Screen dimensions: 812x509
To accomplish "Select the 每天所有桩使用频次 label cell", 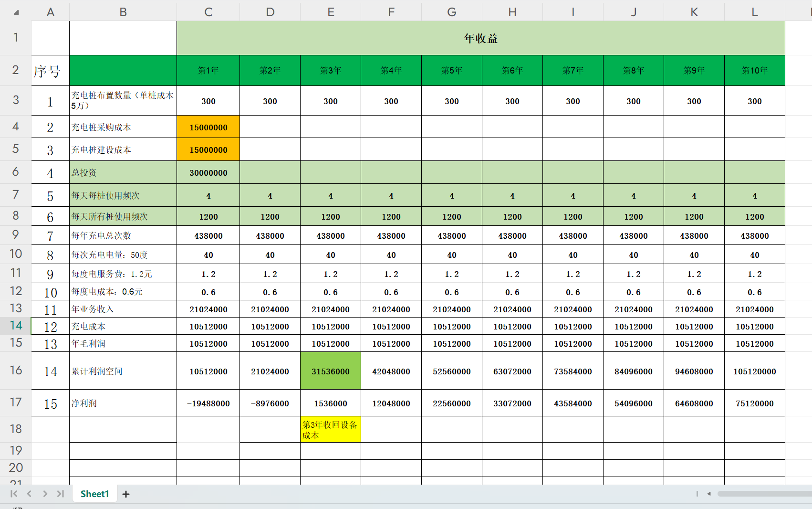I will (123, 216).
